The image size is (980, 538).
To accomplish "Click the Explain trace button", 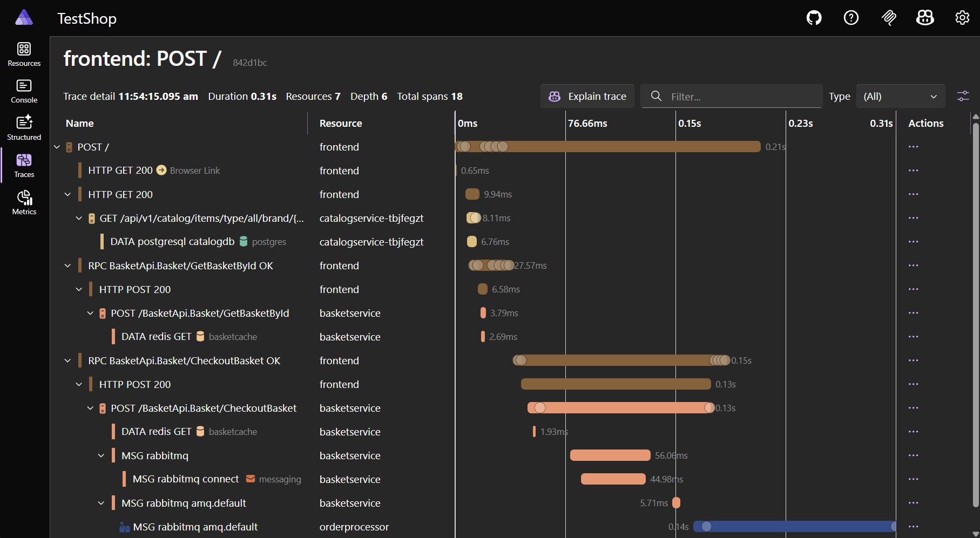I will [587, 96].
